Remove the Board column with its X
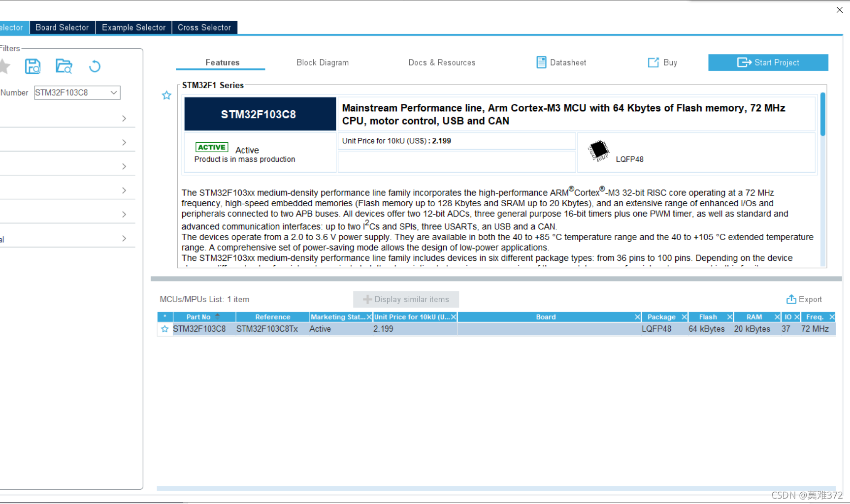 coord(638,317)
